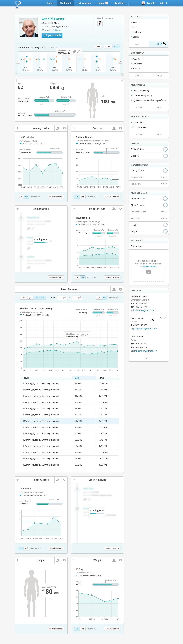Image resolution: width=183 pixels, height=644 pixels.
Task: Click the file upload folder icon
Action: click(148, 272)
